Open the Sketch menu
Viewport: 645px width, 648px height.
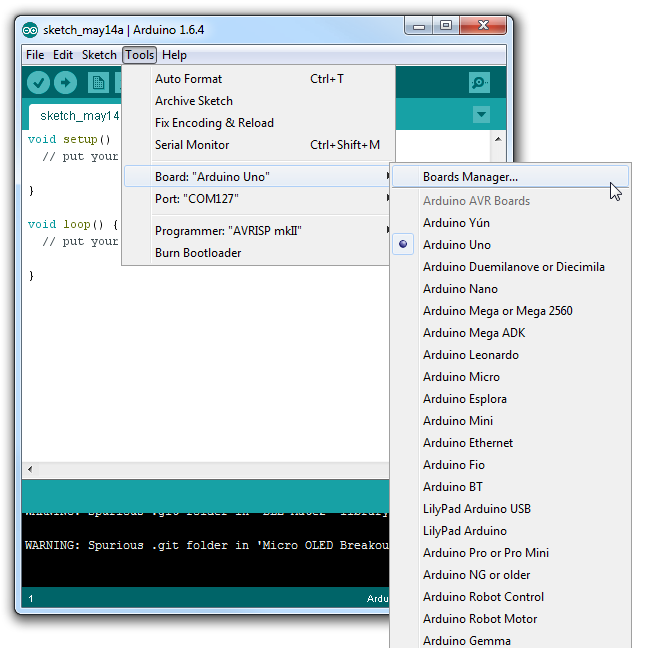(x=99, y=55)
